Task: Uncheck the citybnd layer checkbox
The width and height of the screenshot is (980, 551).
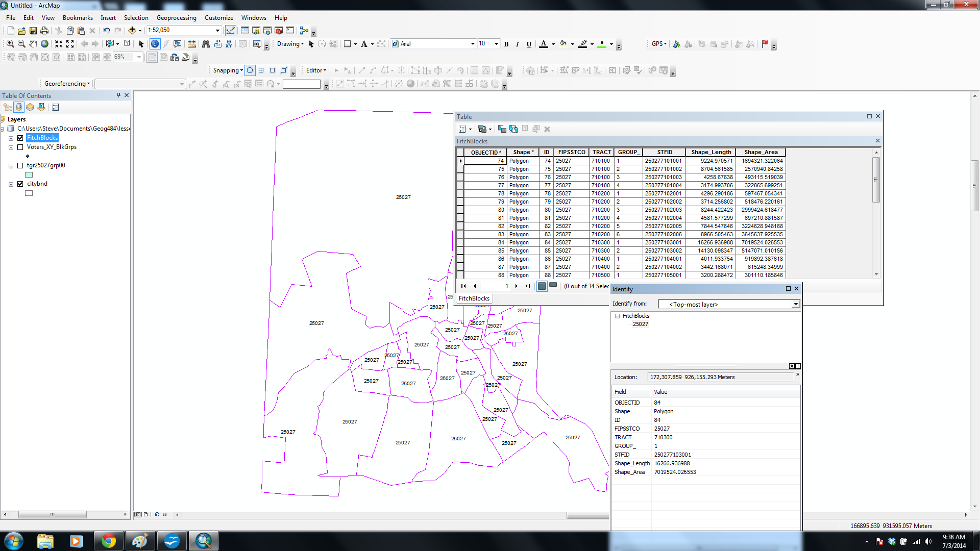Action: tap(20, 184)
